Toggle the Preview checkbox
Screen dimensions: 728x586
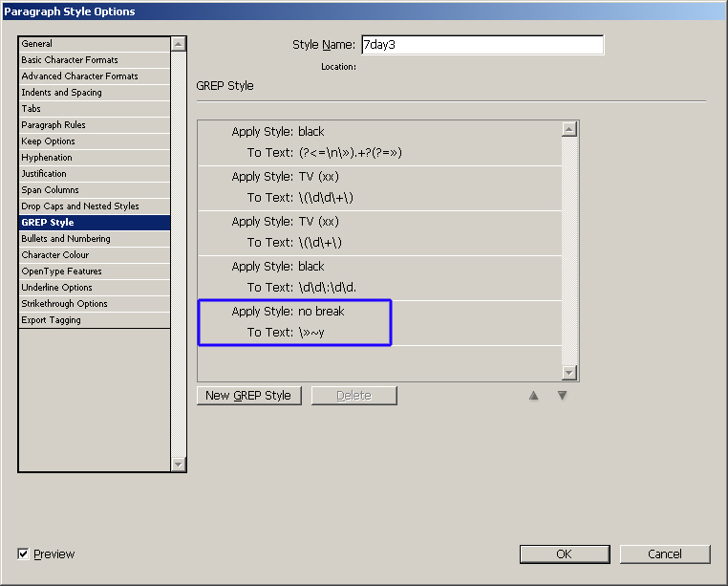[x=23, y=553]
